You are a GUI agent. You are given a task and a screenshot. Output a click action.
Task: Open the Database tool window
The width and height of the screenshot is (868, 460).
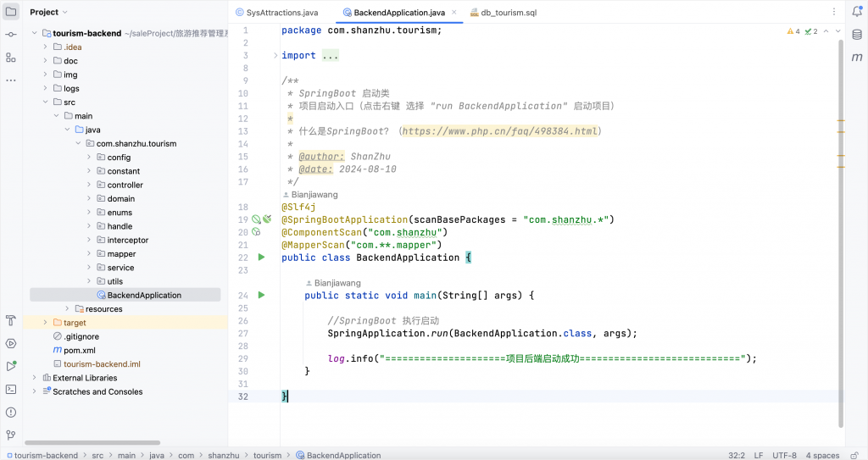pos(857,35)
